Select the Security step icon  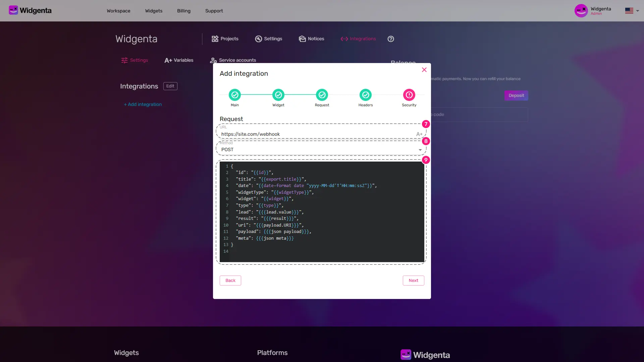point(409,95)
